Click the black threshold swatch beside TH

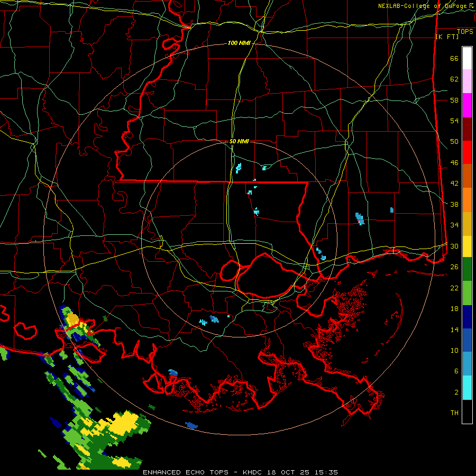coord(467,411)
